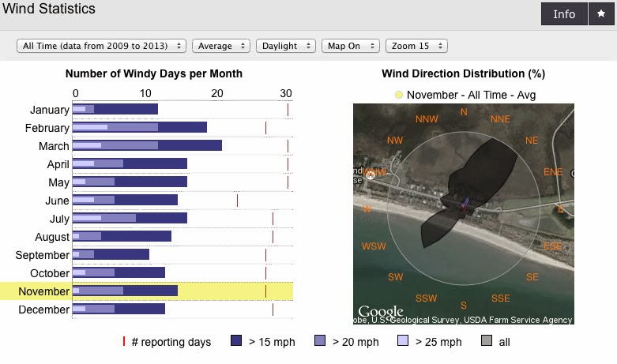Click the star favorite icon
The width and height of the screenshot is (617, 364).
point(601,13)
